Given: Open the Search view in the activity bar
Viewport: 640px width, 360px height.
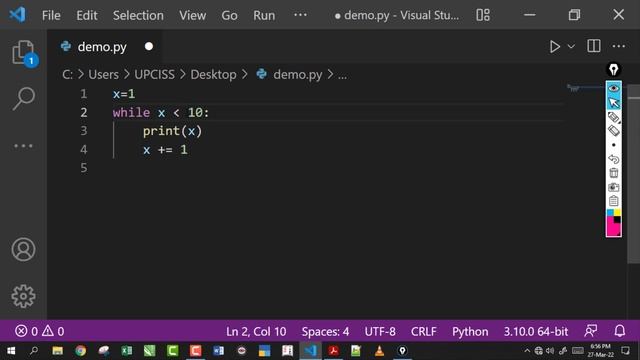Looking at the screenshot, I should pyautogui.click(x=23, y=98).
